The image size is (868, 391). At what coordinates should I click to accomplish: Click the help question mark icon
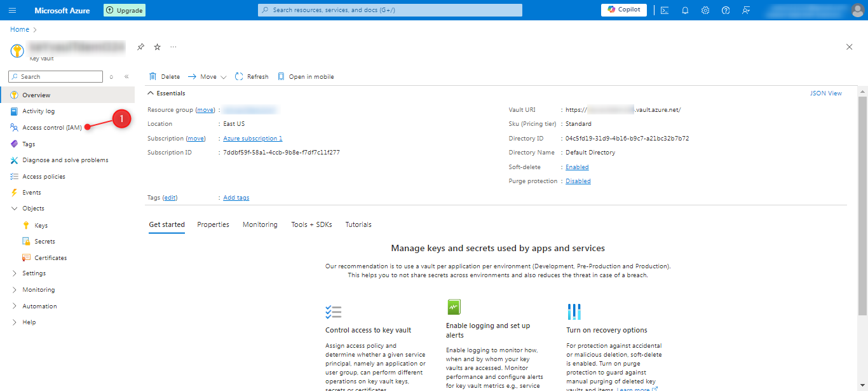pyautogui.click(x=726, y=10)
